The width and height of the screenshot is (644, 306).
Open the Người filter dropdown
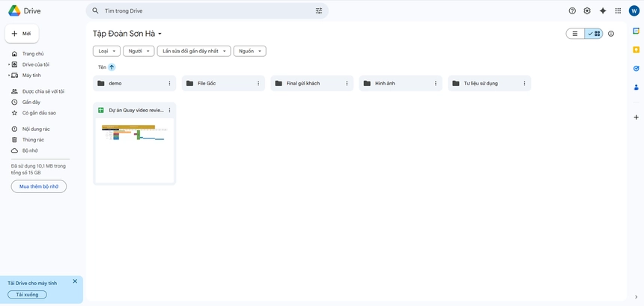click(139, 51)
